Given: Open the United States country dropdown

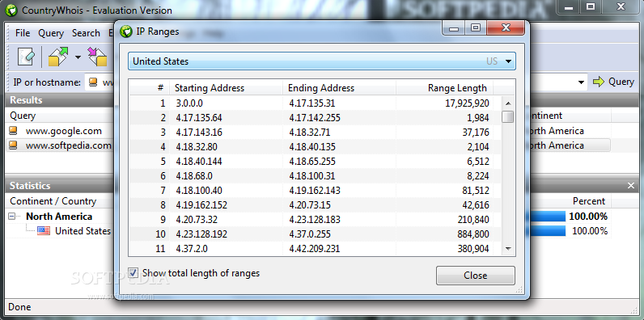Looking at the screenshot, I should [321, 61].
